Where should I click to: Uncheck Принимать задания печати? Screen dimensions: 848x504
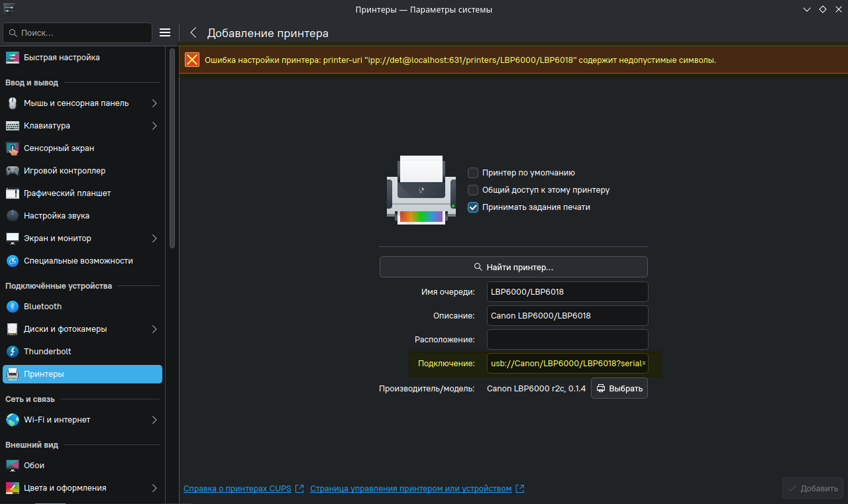point(473,207)
